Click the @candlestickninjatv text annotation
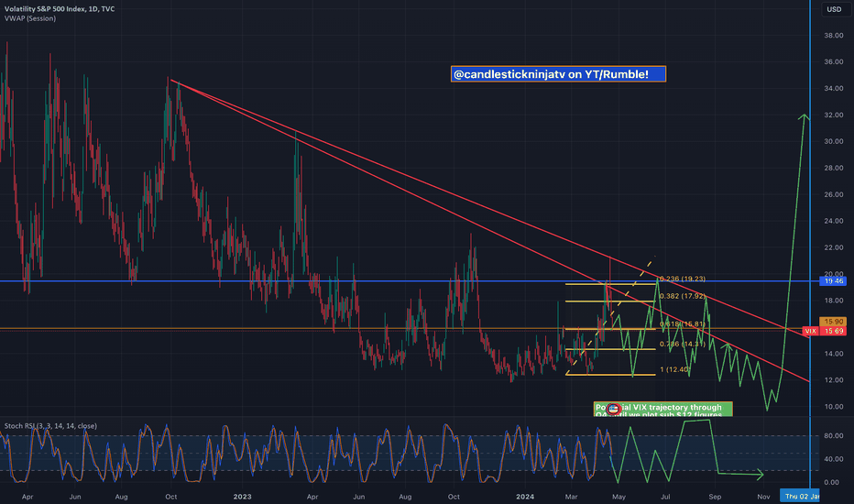This screenshot has width=854, height=504. click(558, 74)
